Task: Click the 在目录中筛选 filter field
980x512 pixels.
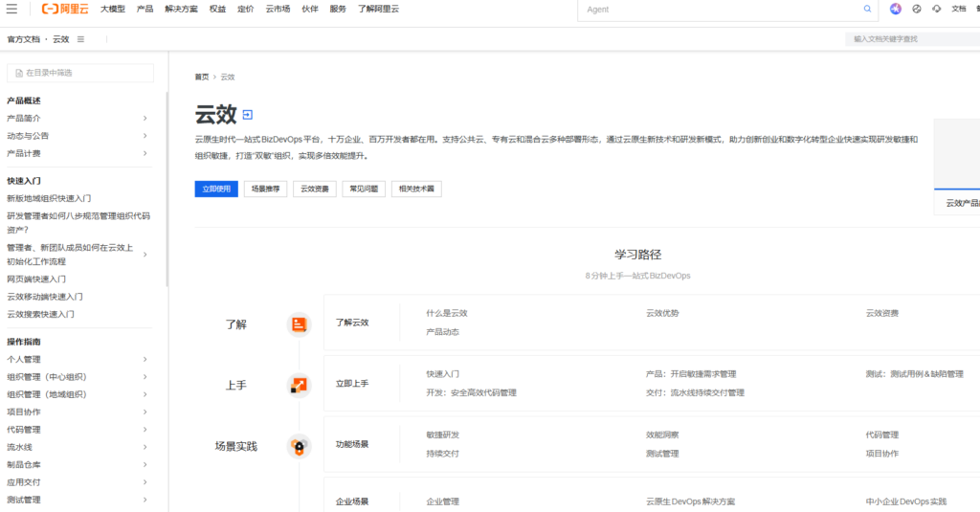Action: [80, 73]
